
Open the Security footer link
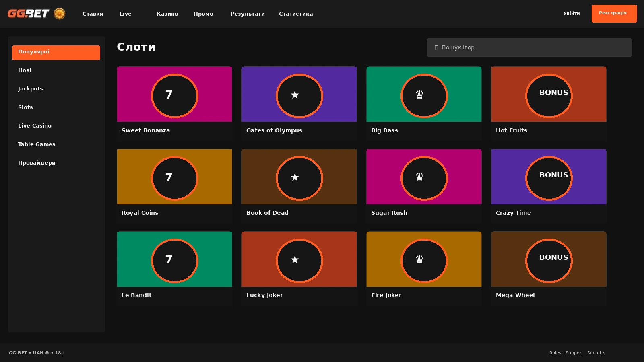[x=596, y=353]
